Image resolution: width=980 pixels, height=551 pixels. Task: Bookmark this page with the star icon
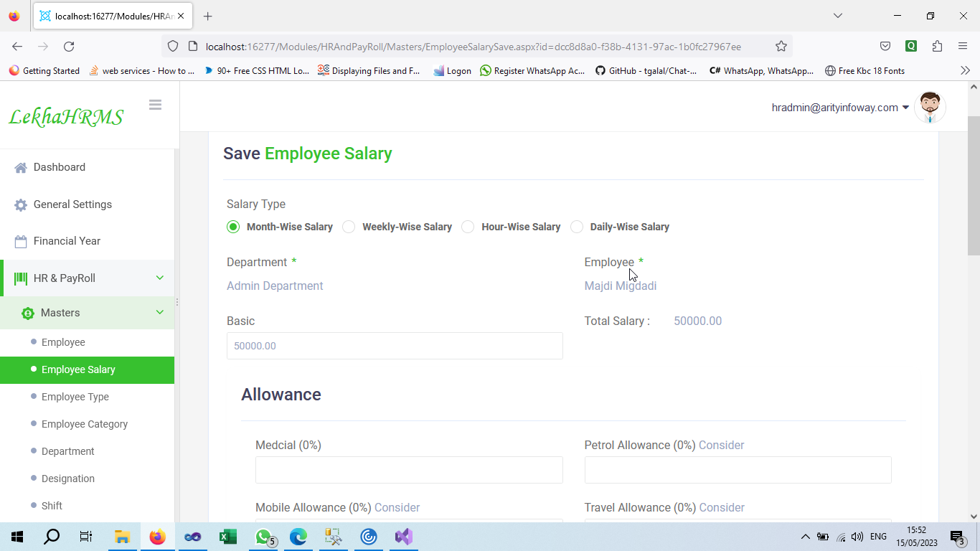781,47
